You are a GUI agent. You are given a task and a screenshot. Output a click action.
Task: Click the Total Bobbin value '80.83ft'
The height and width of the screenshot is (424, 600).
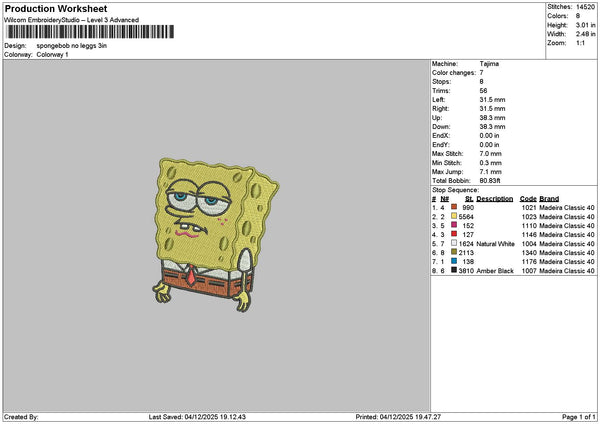[490, 181]
